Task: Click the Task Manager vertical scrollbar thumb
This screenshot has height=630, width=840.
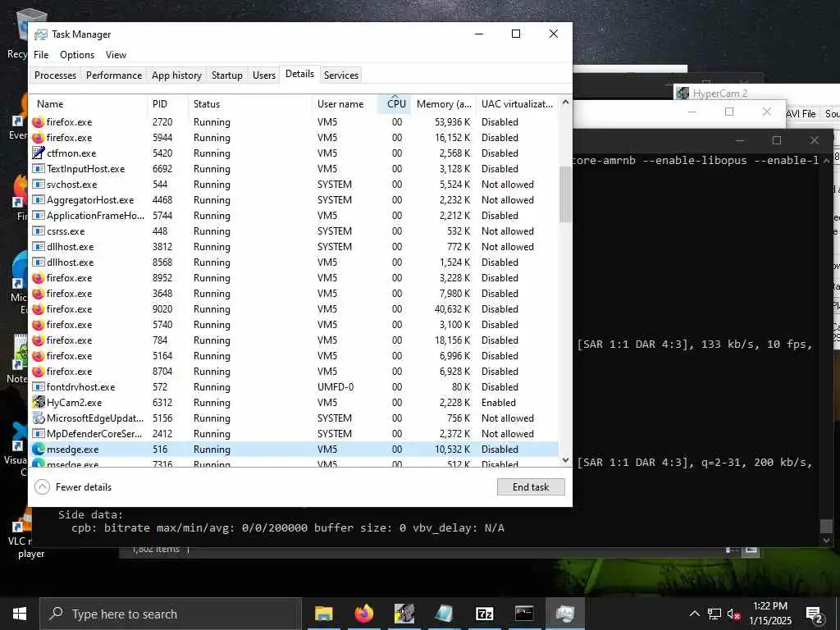Action: [565, 194]
